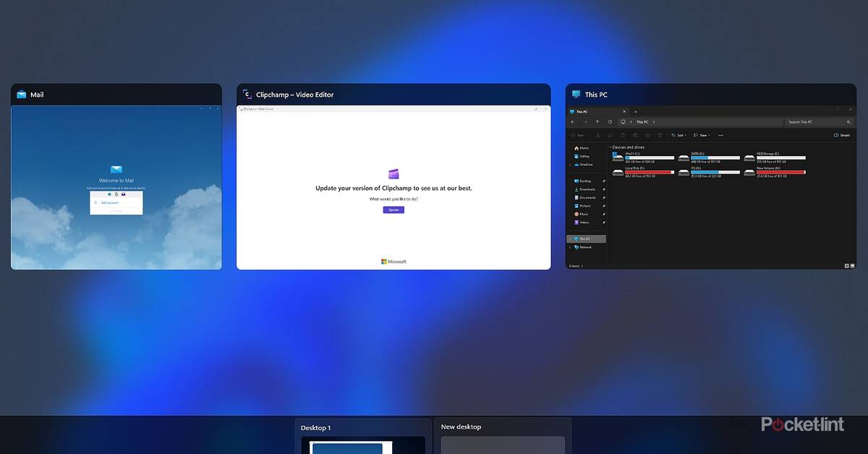868x454 pixels.
Task: Click the New Volume drive usage bar
Action: 780,172
